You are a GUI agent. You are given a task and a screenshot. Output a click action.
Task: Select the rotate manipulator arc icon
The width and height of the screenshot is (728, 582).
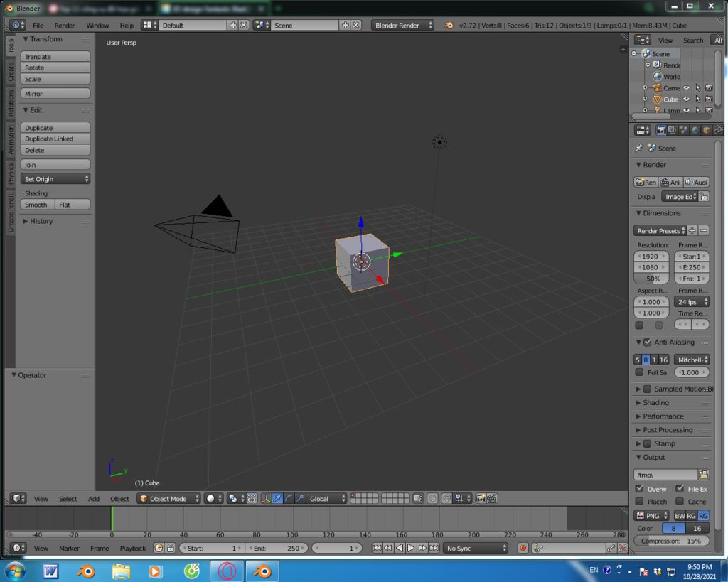(x=289, y=498)
